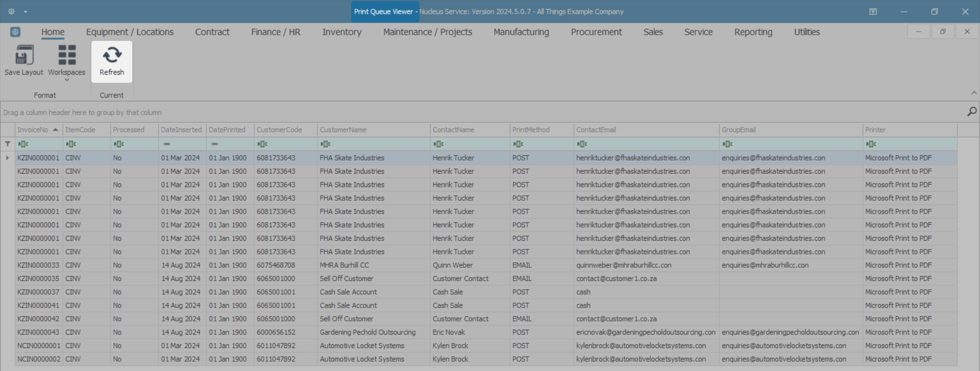Click the GroupEmail column header
Viewport: 980px width, 371px height.
[x=791, y=130]
